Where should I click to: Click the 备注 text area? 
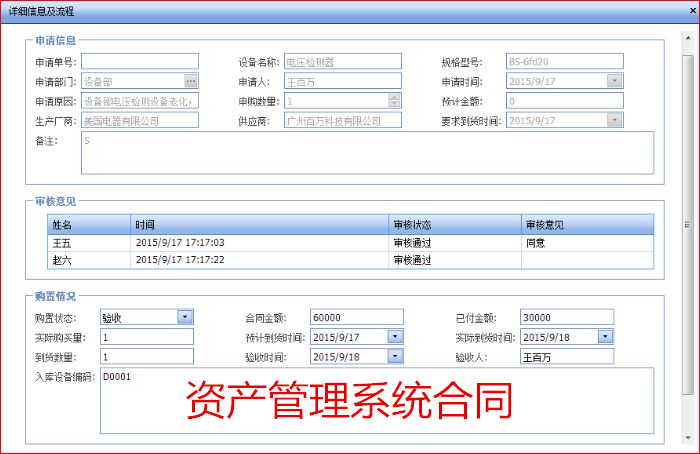[367, 153]
